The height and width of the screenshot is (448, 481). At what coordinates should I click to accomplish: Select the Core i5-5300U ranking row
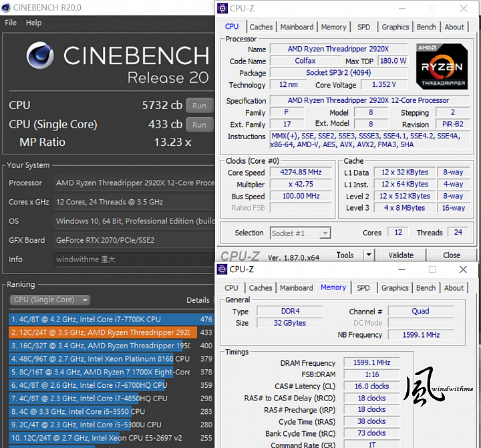pyautogui.click(x=111, y=425)
